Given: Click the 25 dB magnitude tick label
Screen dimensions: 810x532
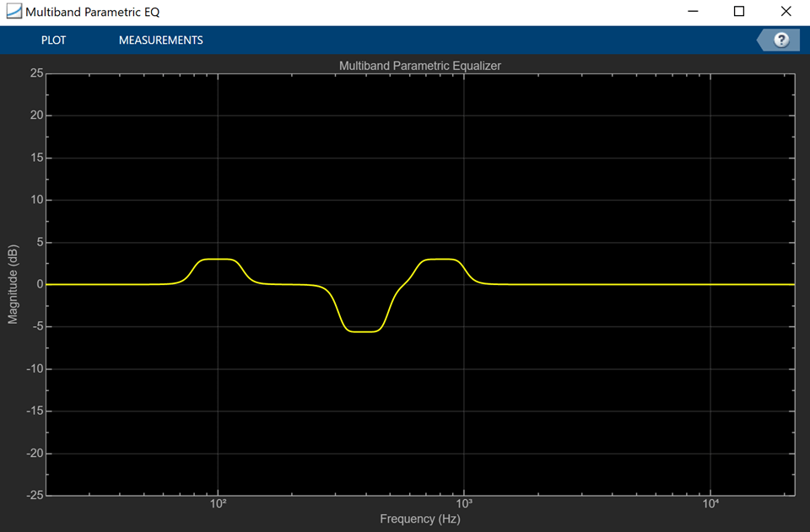Looking at the screenshot, I should point(35,73).
